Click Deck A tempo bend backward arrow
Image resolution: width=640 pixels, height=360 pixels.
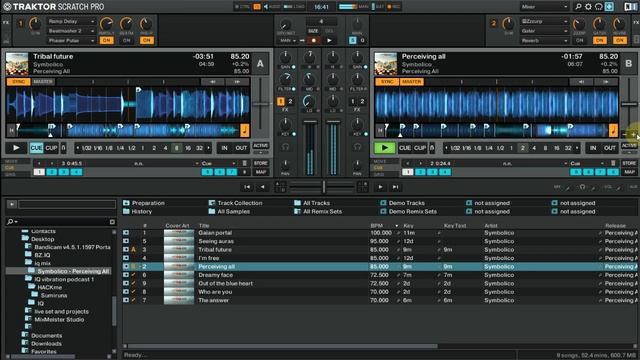tap(212, 82)
